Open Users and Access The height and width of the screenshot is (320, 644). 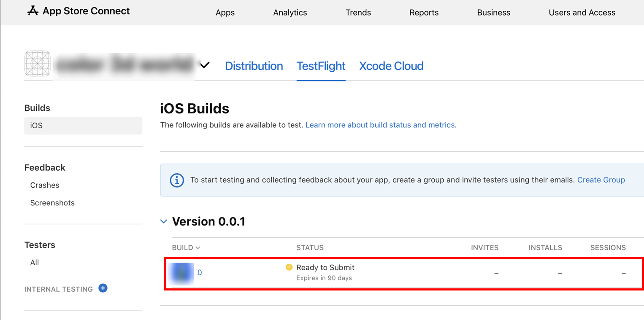pos(582,13)
